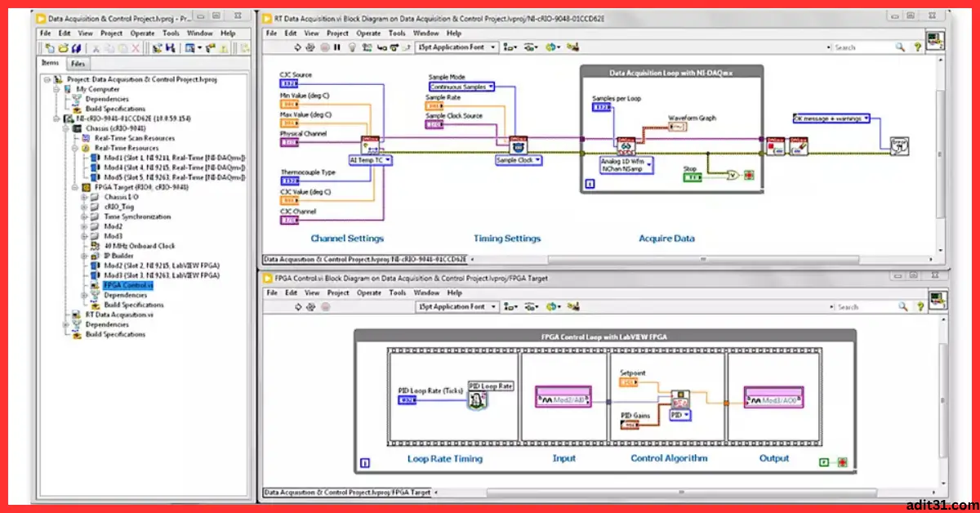This screenshot has width=980, height=513.
Task: Select the DAQmx Timing node icon
Action: click(518, 146)
